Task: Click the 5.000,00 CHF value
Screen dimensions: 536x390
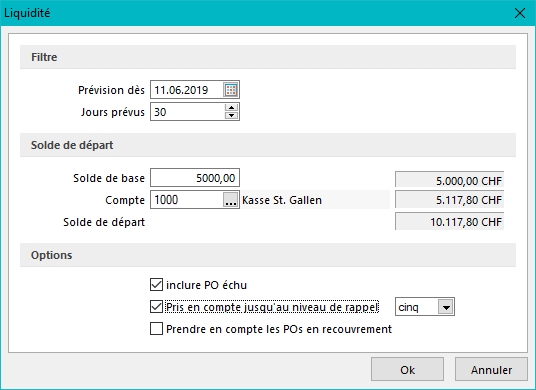Action: pyautogui.click(x=450, y=180)
